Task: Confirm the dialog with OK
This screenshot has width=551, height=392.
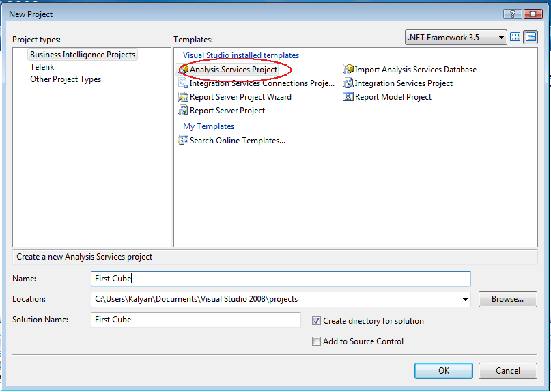Action: coord(444,371)
